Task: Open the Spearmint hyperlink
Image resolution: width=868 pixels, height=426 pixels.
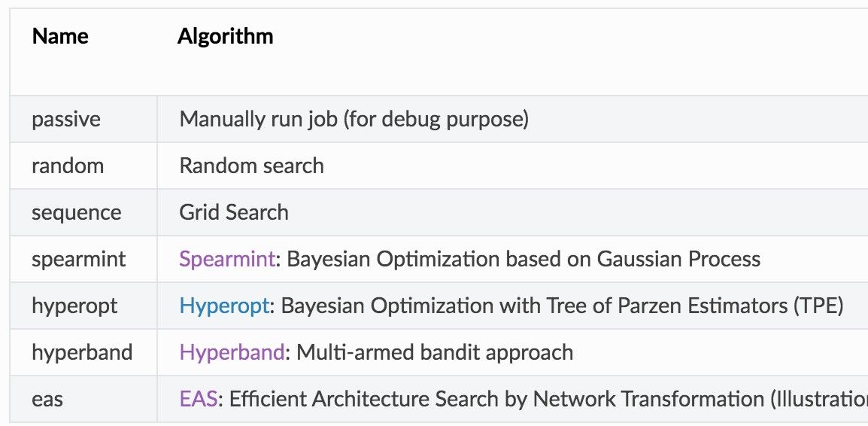Action: click(227, 259)
